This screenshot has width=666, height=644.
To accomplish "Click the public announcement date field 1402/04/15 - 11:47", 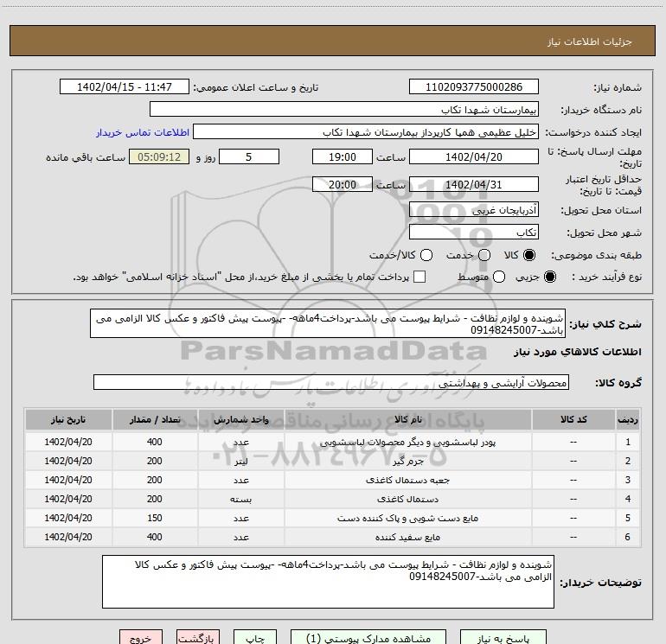I will pos(125,87).
